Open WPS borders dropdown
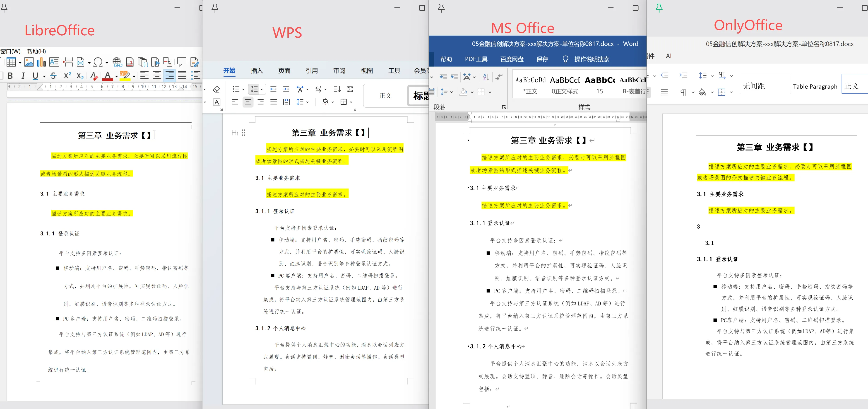This screenshot has height=409, width=868. pyautogui.click(x=351, y=102)
